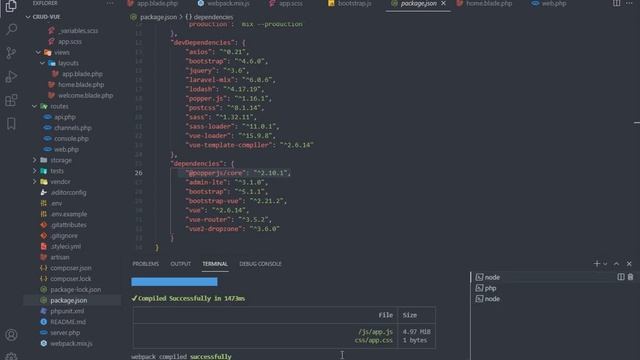Open api.php routes file
This screenshot has width=640, height=360.
(x=64, y=117)
